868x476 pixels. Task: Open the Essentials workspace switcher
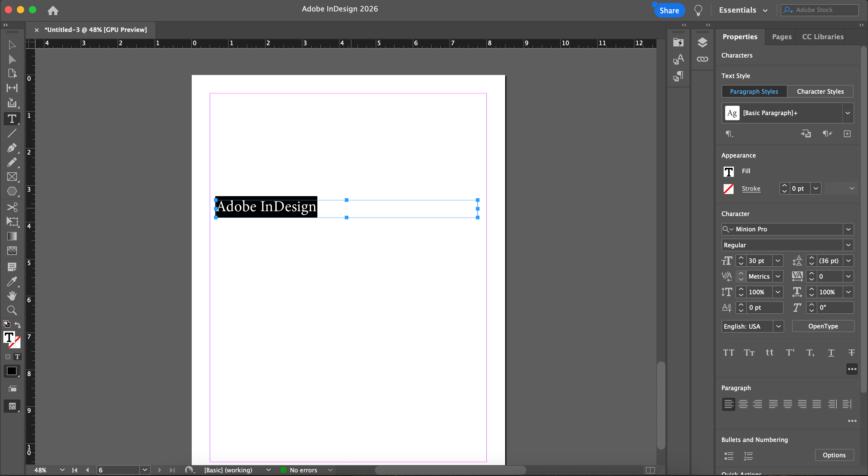coord(743,10)
